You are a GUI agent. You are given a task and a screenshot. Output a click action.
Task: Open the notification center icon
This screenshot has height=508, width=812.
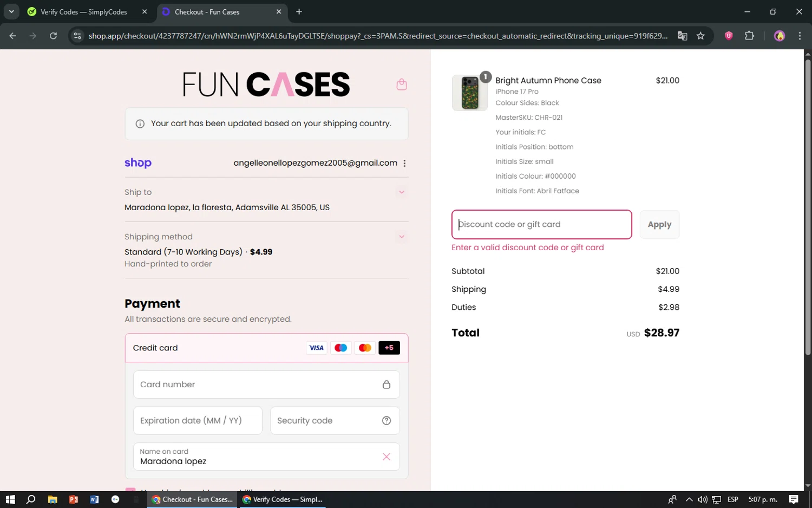(x=794, y=499)
